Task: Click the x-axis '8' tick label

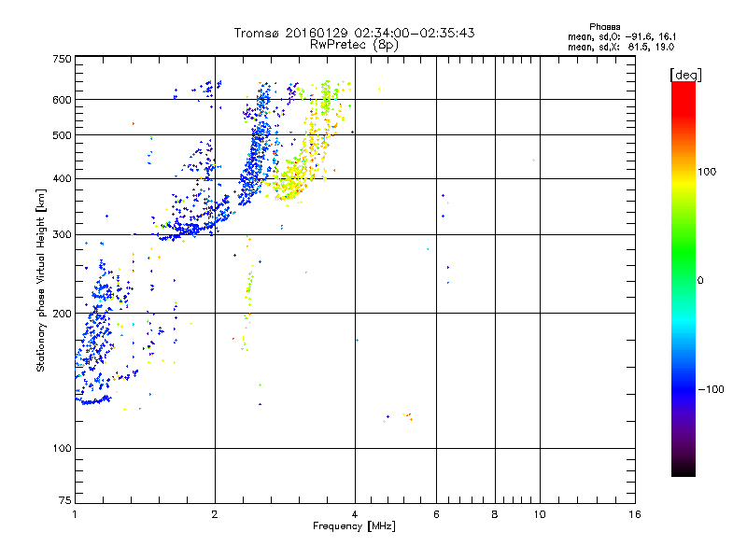Action: click(x=495, y=514)
